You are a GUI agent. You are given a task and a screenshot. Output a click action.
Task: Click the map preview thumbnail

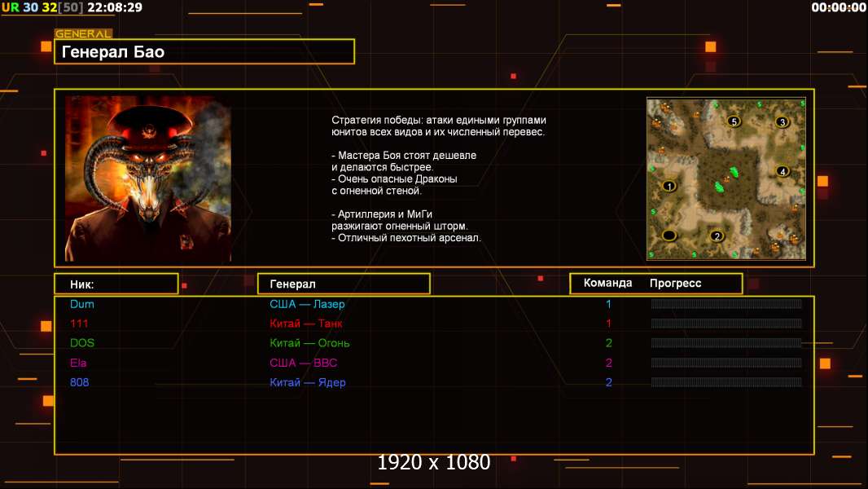click(x=726, y=178)
